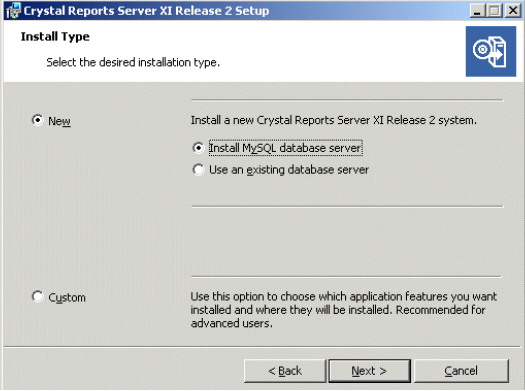The image size is (525, 391).
Task: Click the disabled maximize button
Action: [x=495, y=10]
